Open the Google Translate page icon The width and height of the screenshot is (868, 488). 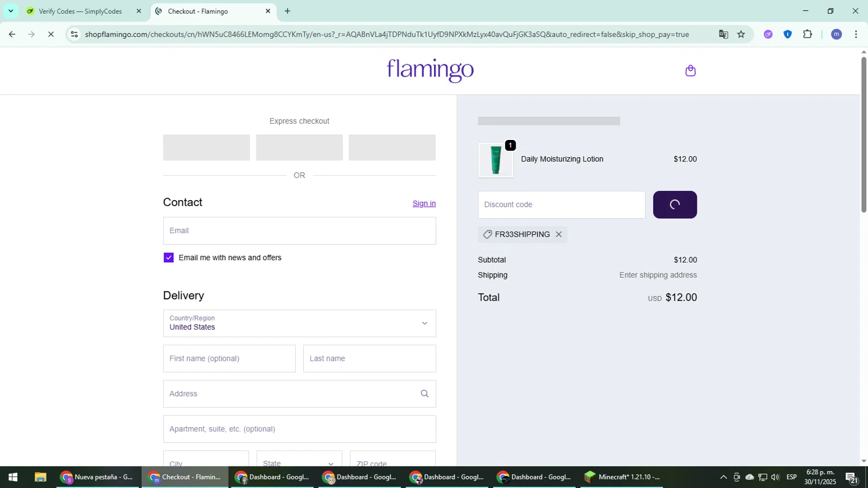point(723,34)
